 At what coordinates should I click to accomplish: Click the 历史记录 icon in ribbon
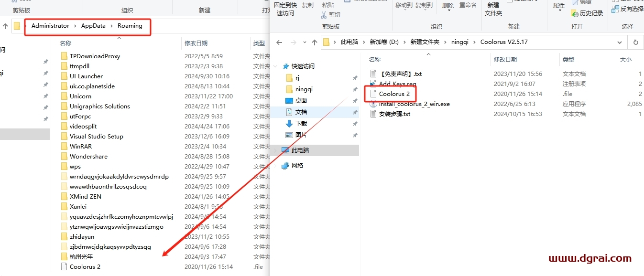coord(575,13)
